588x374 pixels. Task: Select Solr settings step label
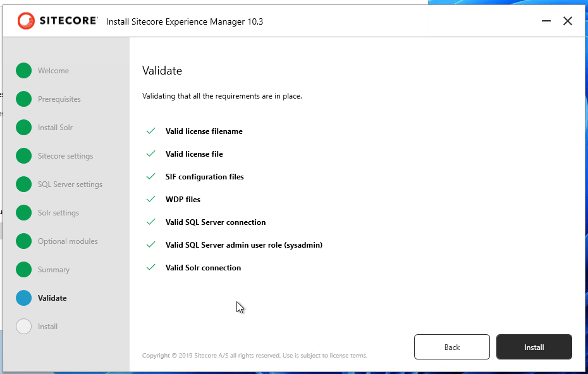(58, 213)
